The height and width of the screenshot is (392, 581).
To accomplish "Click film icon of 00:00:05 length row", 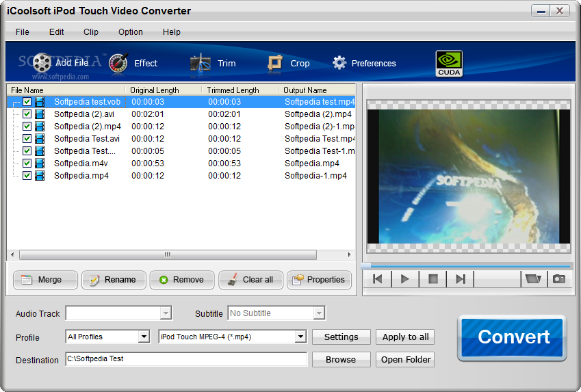I will coord(40,151).
